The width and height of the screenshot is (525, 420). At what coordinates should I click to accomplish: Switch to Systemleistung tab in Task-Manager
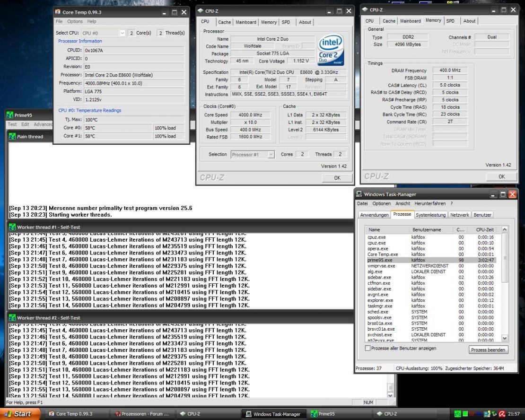(430, 215)
